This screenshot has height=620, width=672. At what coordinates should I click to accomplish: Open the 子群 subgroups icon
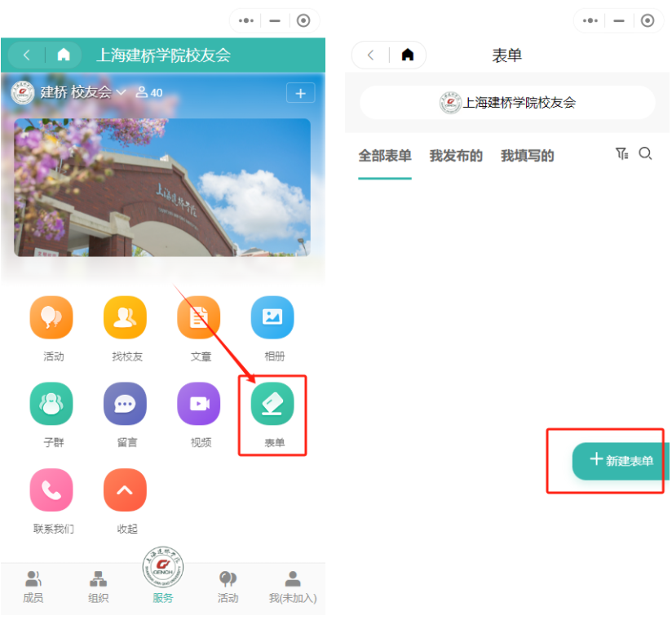[51, 403]
